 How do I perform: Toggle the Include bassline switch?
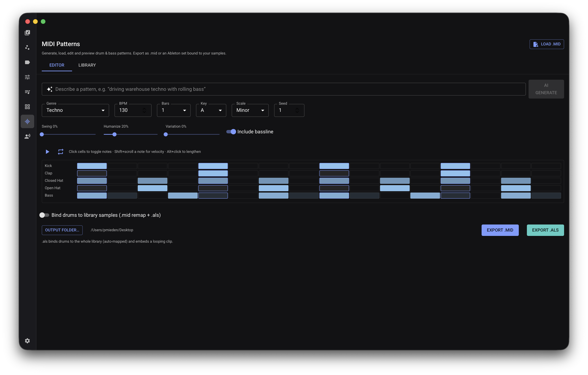[231, 132]
